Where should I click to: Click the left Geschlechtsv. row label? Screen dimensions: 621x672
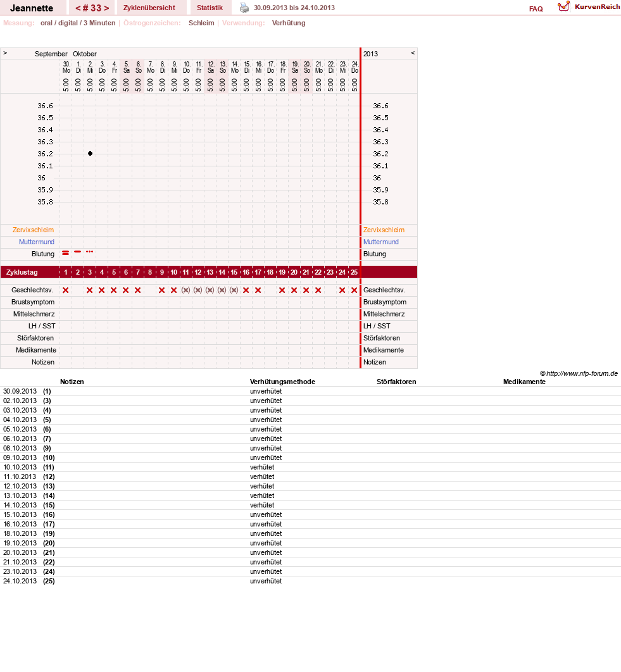tap(32, 290)
